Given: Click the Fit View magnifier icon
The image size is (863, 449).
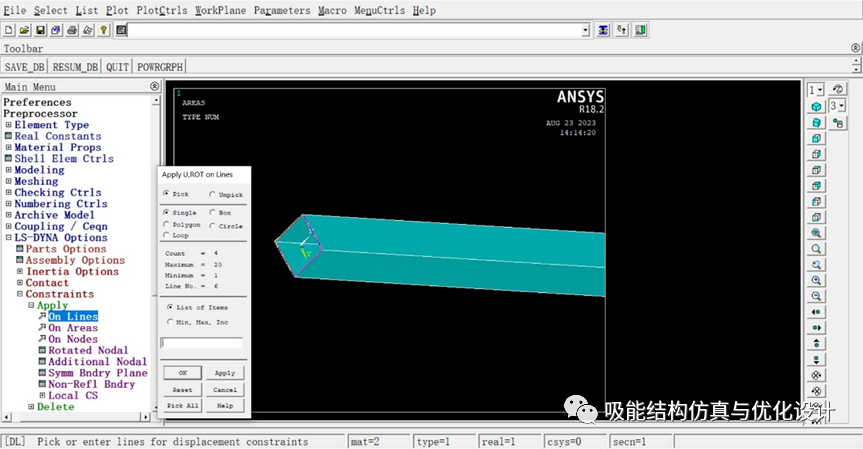Looking at the screenshot, I should [816, 233].
